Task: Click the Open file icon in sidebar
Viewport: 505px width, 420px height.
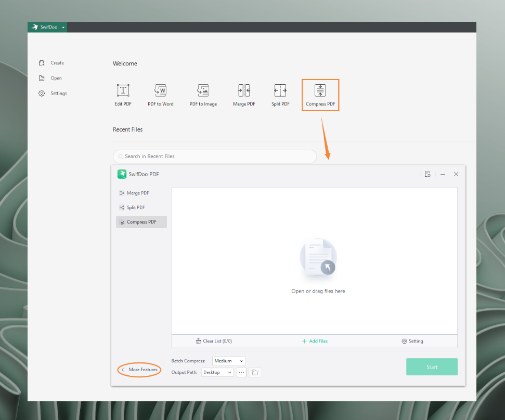Action: coord(42,78)
